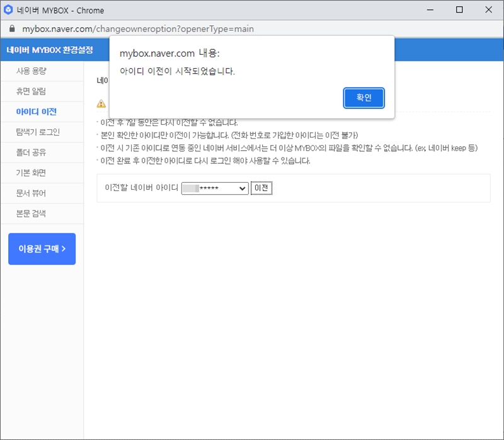The image size is (504, 440).
Task: Click the 이전 시 기존 아이디로 notice line
Action: (289, 148)
